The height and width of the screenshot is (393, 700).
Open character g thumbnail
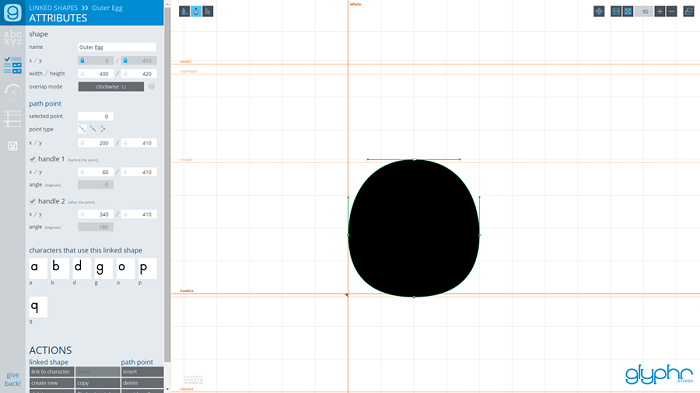(x=104, y=268)
